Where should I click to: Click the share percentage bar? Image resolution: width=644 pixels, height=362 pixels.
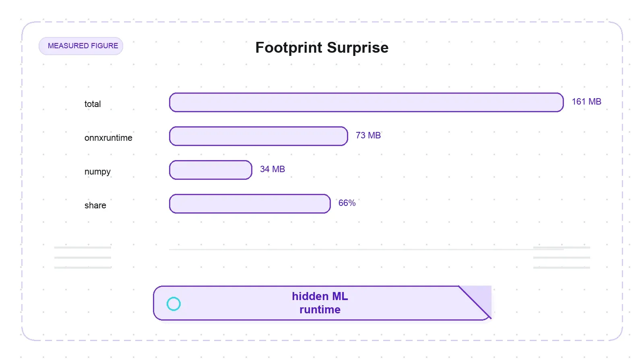tap(250, 204)
